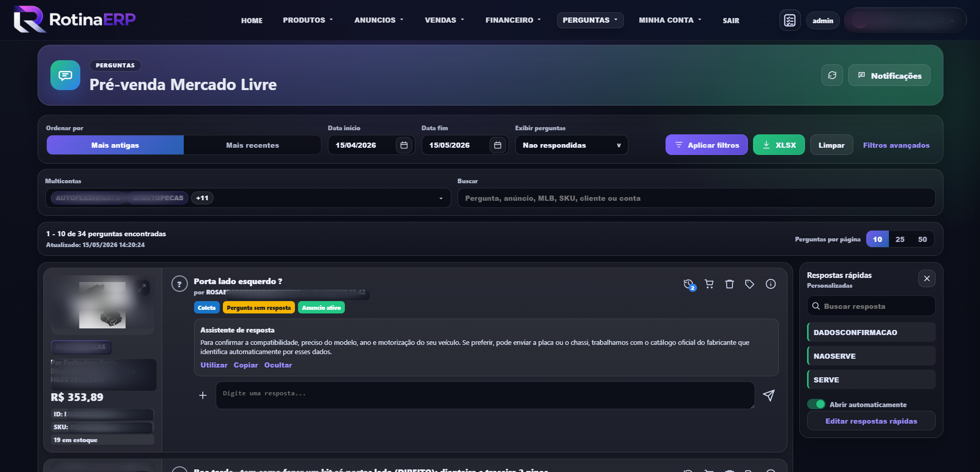Open the Exibir perguntas dropdown
The width and height of the screenshot is (980, 472).
pyautogui.click(x=572, y=145)
